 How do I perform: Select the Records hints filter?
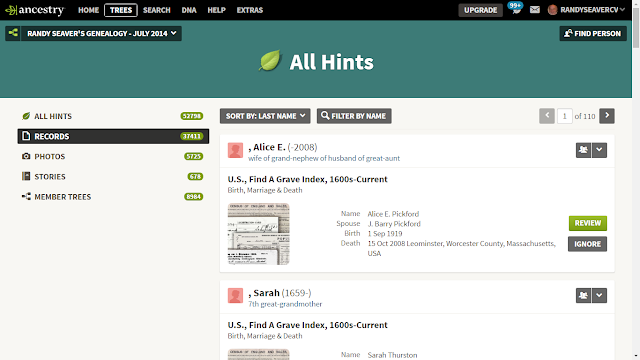click(113, 136)
